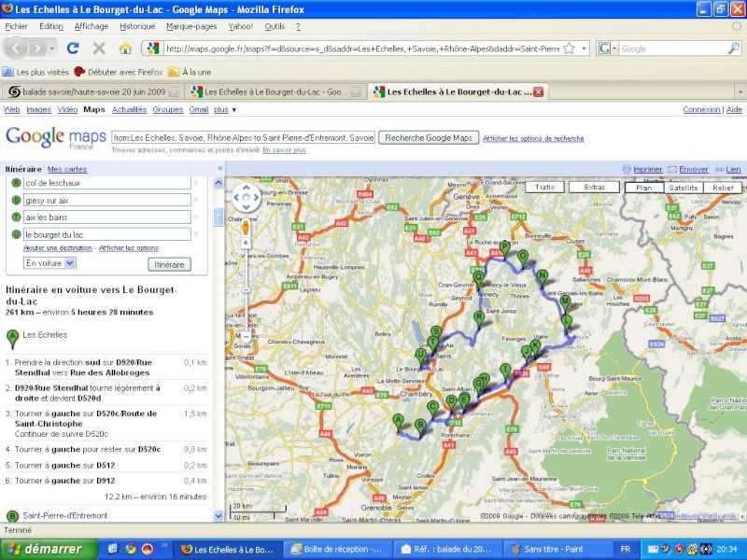Open the Affichage menu
The image size is (747, 560).
pos(91,26)
